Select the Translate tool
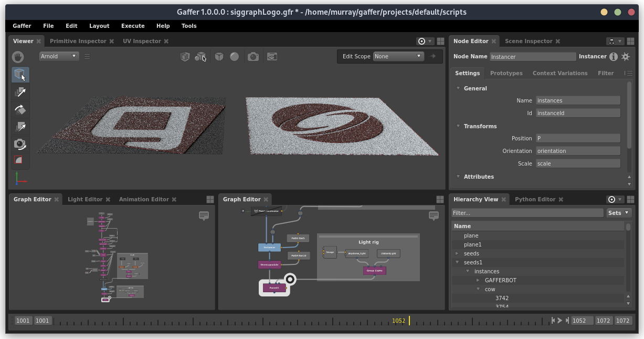644x339 pixels. point(20,92)
